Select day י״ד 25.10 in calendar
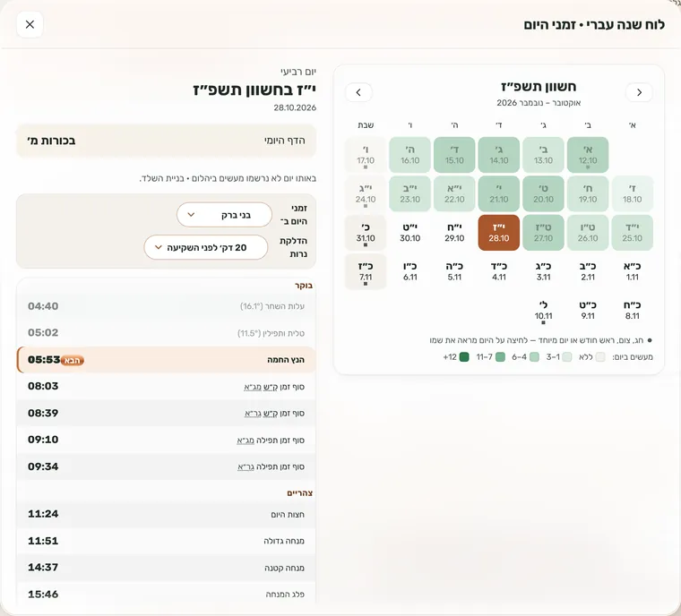The image size is (681, 616). click(x=633, y=233)
